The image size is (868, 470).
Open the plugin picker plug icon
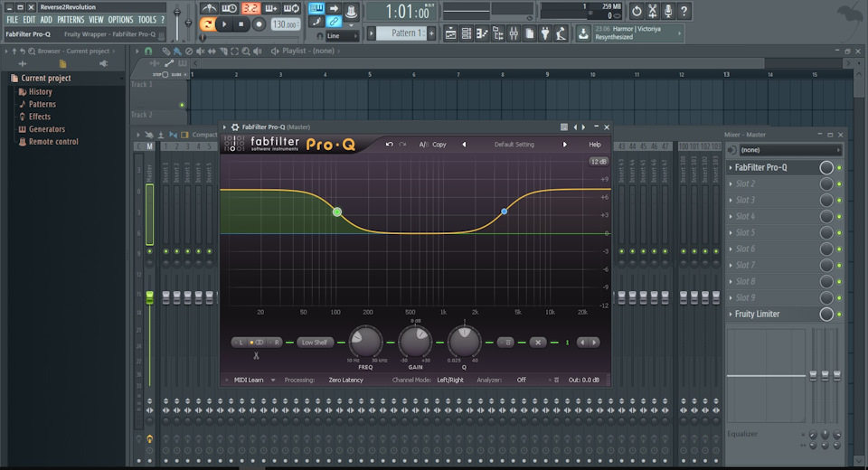click(x=545, y=33)
